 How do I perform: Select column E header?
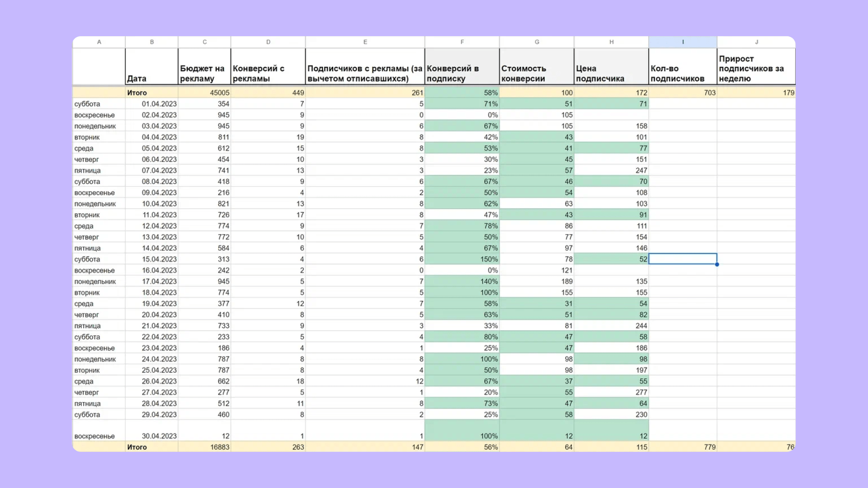click(365, 42)
